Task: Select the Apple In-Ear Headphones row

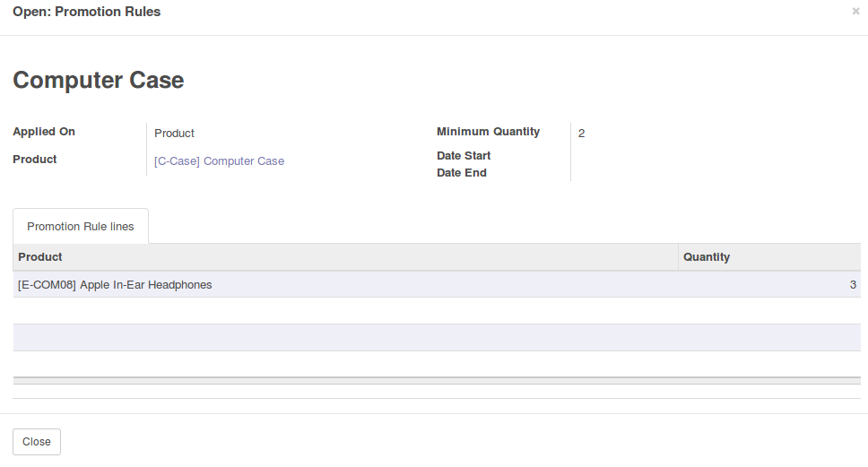Action: click(437, 284)
